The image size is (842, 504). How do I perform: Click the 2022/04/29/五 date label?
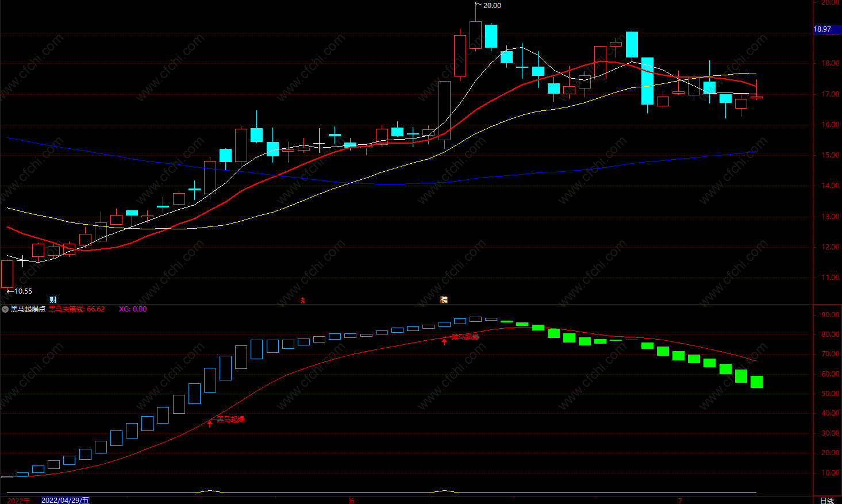click(x=66, y=501)
